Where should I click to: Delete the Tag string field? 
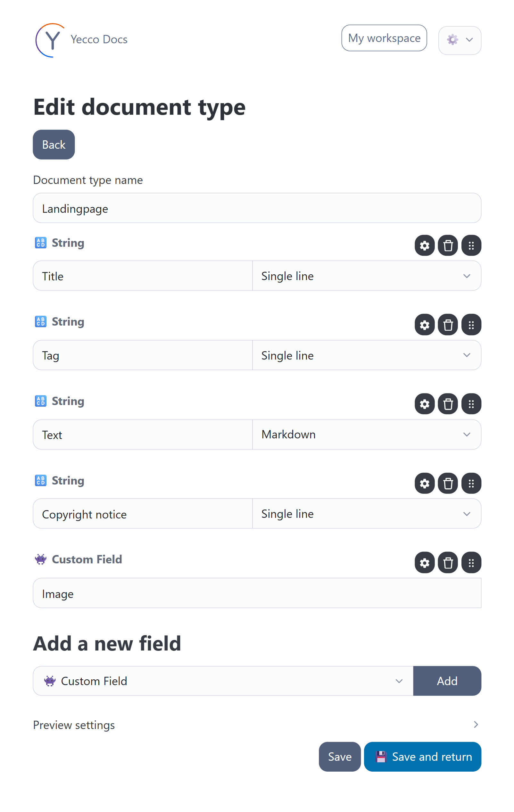coord(448,325)
